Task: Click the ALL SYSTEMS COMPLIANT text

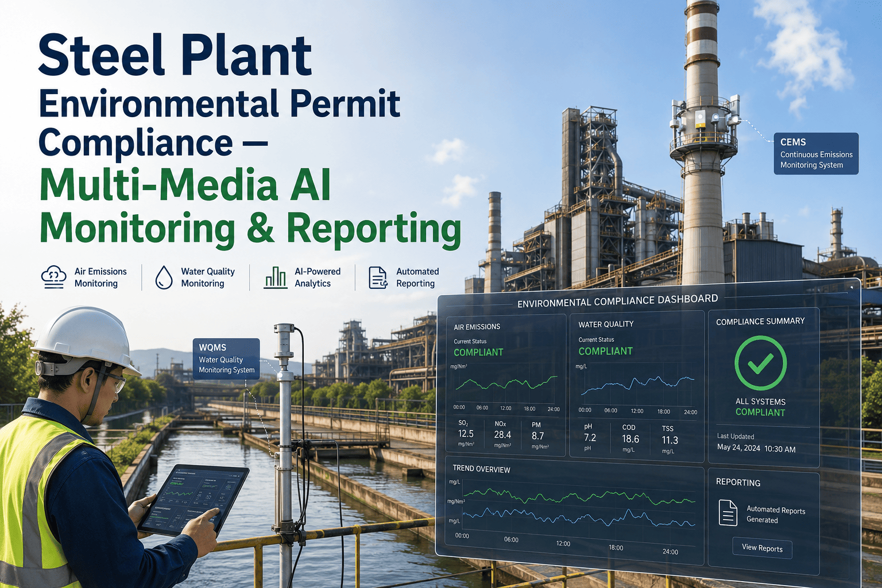Action: [760, 407]
